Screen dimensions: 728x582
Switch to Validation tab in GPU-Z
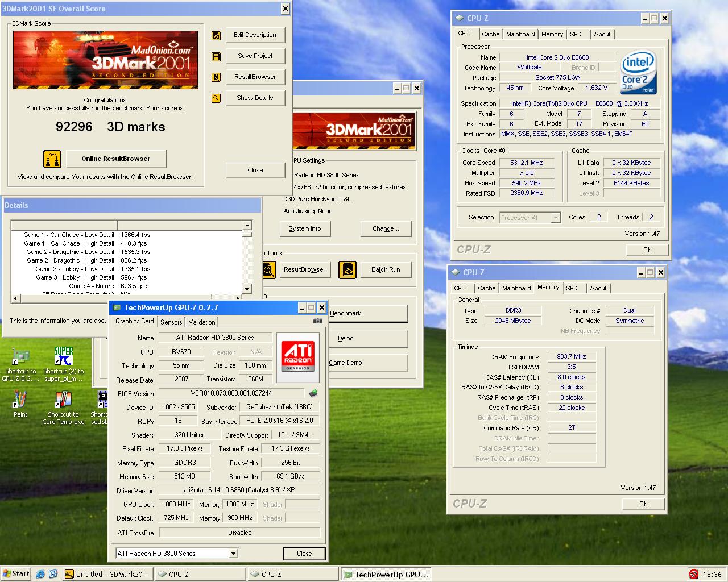coord(202,322)
